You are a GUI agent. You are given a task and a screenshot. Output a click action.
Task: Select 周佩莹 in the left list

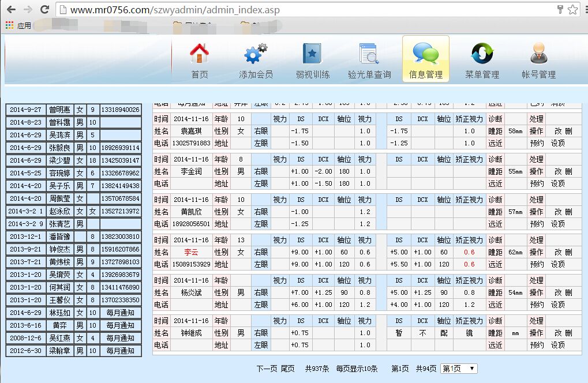coord(59,198)
